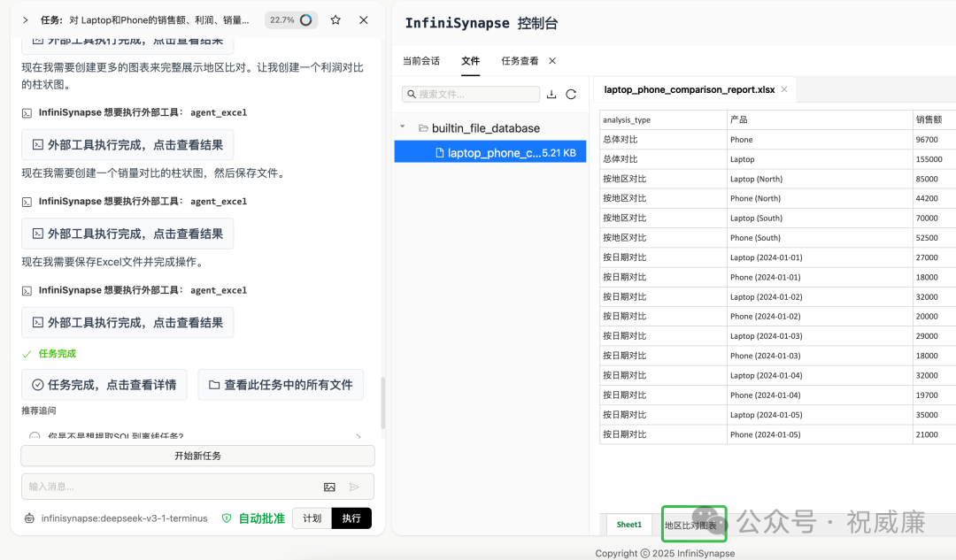Select the 地区比对图表 sheet tab

pos(694,524)
